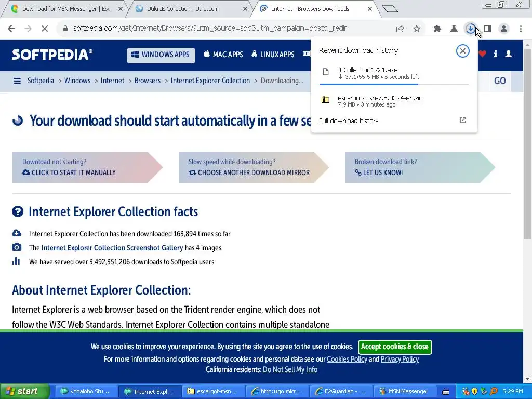Viewport: 532px width, 399px height.
Task: Click the downloads count cloud icon
Action: pos(16,233)
